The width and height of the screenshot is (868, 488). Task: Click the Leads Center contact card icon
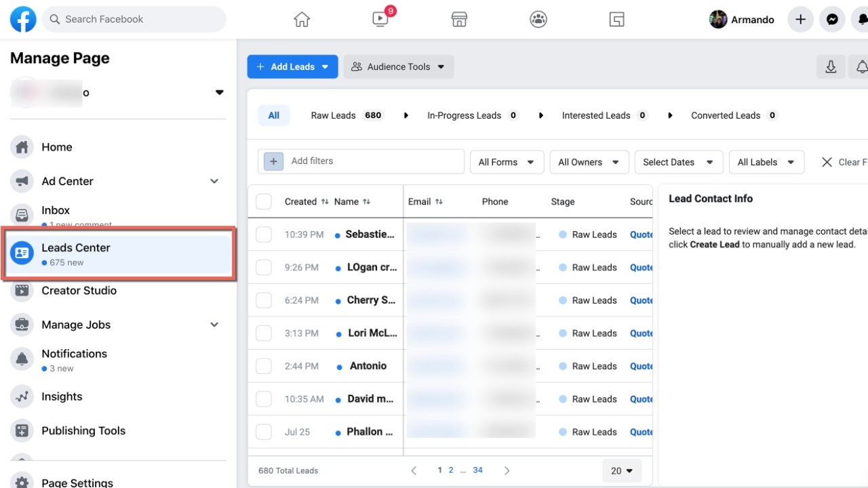pyautogui.click(x=22, y=253)
